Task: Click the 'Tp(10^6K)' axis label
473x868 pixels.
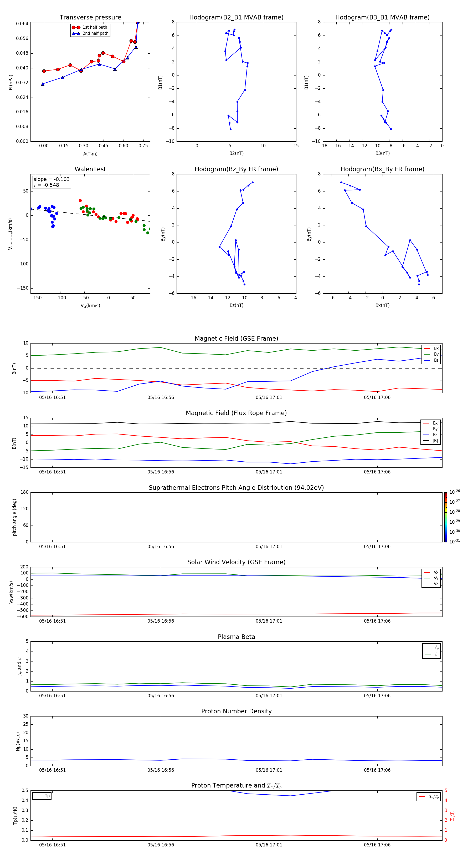Action: (x=15, y=815)
